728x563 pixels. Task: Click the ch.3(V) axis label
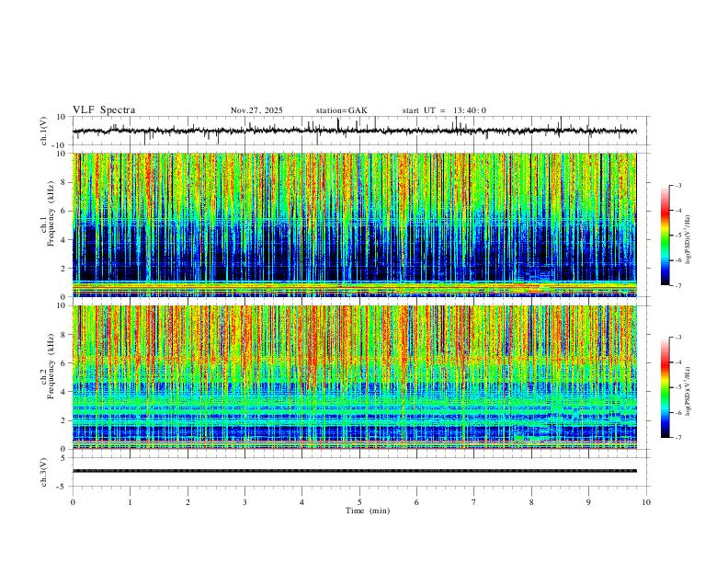point(45,472)
